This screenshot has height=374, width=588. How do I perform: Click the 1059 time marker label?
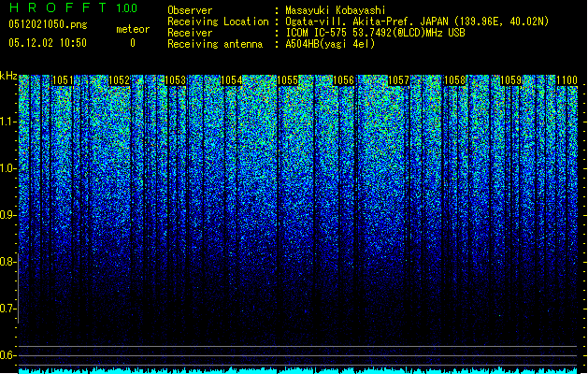click(x=511, y=80)
